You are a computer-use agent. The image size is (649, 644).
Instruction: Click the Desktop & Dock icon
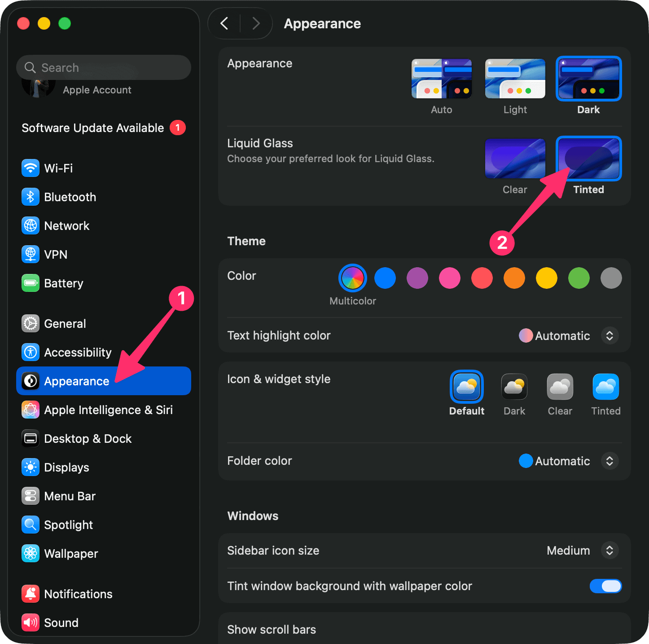point(31,438)
